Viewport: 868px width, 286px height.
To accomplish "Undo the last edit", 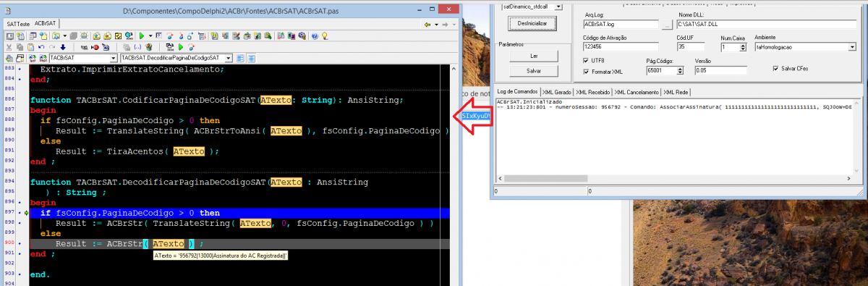I will (x=41, y=46).
